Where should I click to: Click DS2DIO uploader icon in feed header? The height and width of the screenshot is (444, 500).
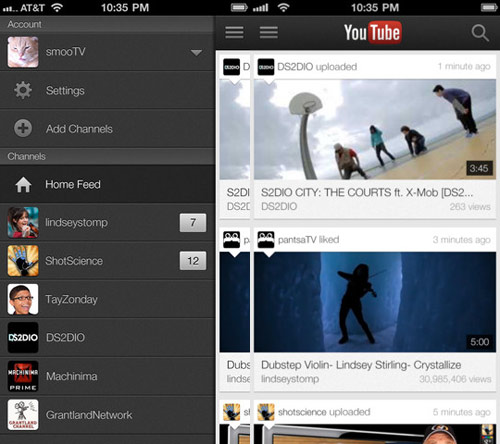(x=266, y=67)
